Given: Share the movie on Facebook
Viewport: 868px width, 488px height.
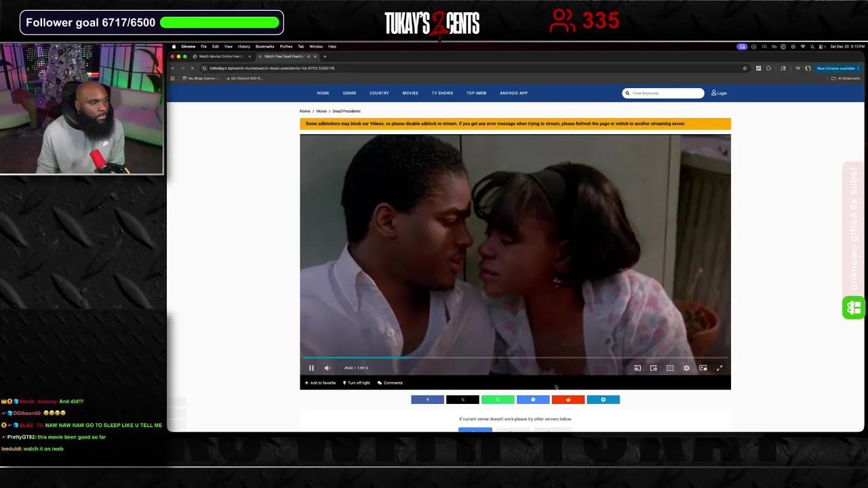Looking at the screenshot, I should pyautogui.click(x=427, y=400).
